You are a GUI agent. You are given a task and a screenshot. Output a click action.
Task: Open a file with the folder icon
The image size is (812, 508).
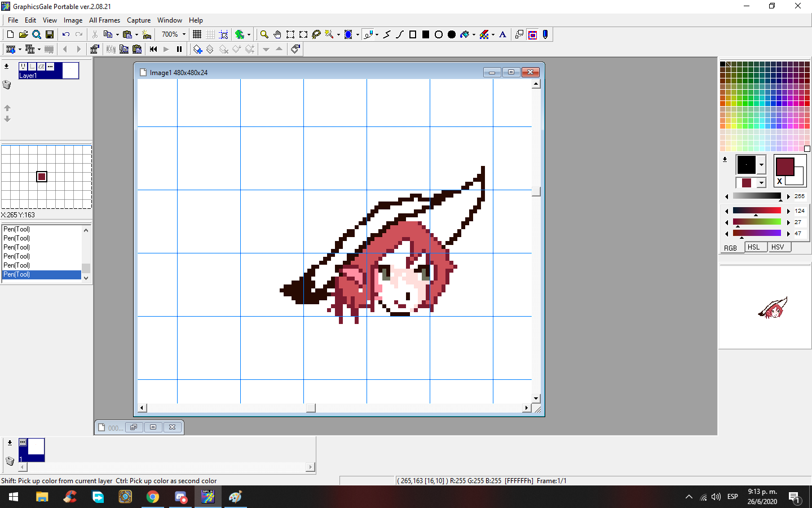[23, 34]
